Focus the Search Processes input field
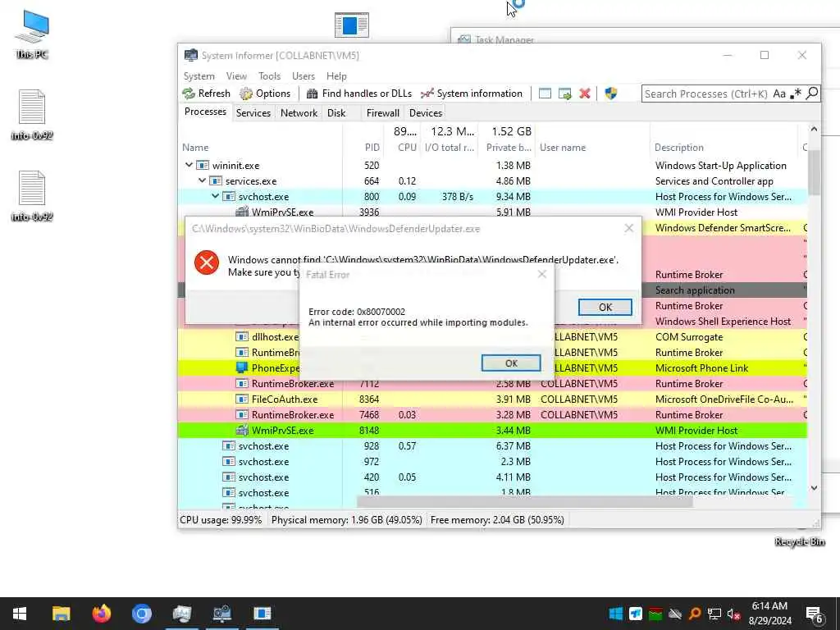 pyautogui.click(x=706, y=94)
